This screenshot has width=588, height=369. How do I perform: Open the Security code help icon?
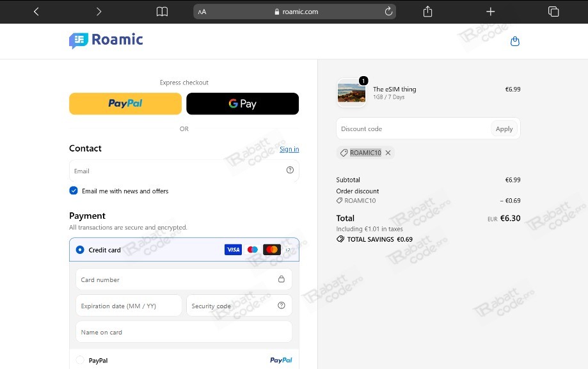coord(282,305)
